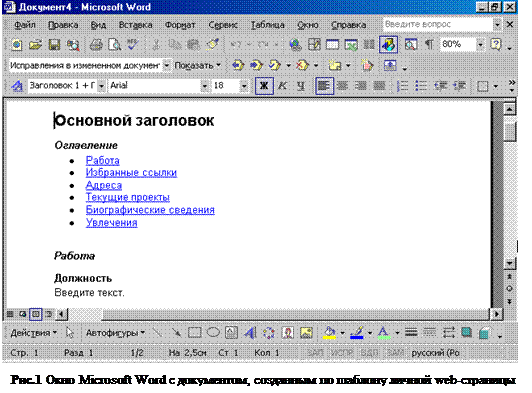The width and height of the screenshot is (532, 393).
Task: Save the document with the floppy disk icon
Action: [x=54, y=45]
